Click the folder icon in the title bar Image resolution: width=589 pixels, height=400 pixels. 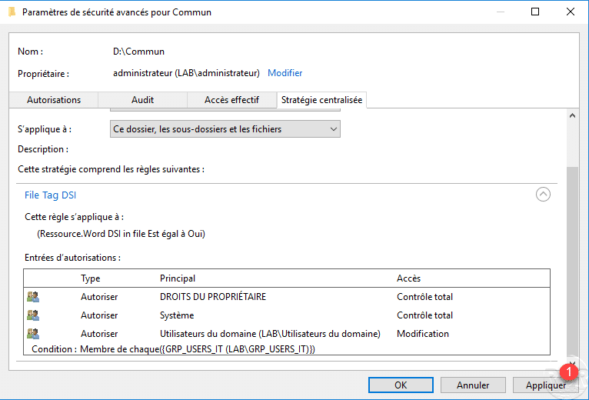(12, 12)
